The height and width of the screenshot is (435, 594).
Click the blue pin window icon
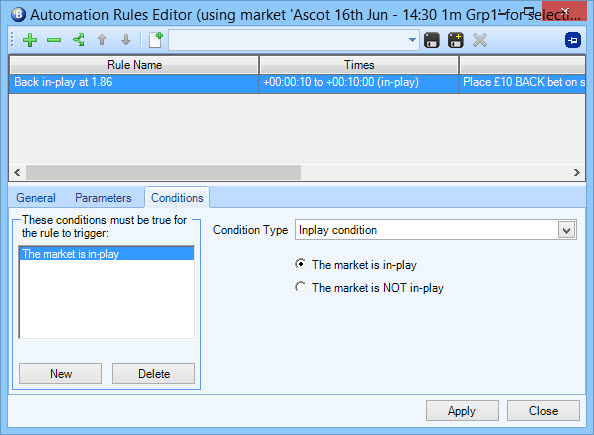pos(572,40)
